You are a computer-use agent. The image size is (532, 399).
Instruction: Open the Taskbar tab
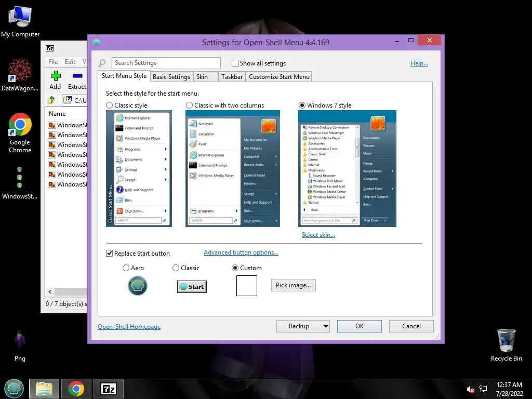coord(232,77)
